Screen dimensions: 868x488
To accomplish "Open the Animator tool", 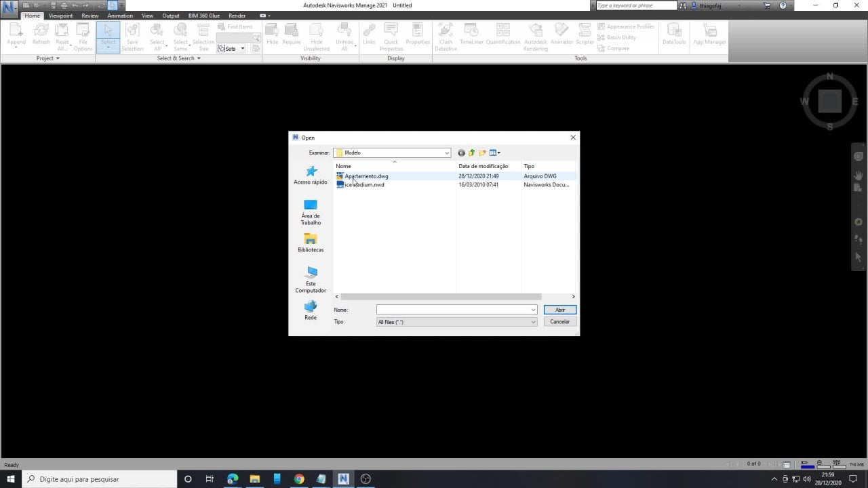I will [x=561, y=34].
